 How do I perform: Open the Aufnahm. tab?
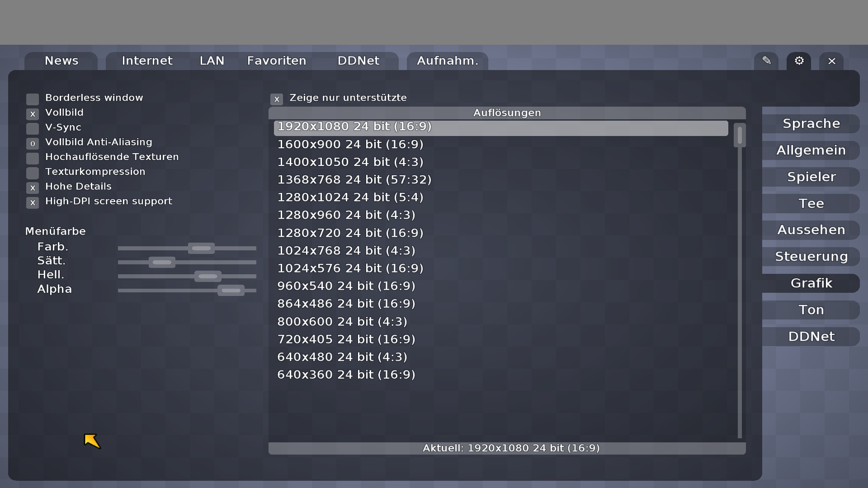447,61
